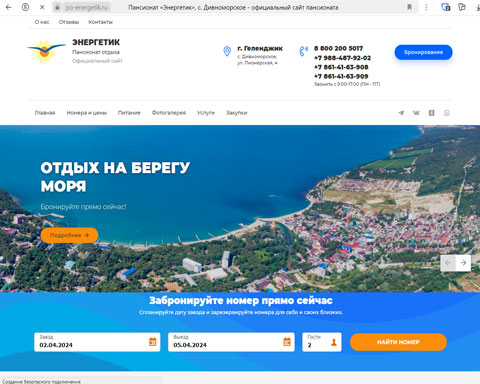Bookmark this page with the bookmark icon

click(x=409, y=7)
